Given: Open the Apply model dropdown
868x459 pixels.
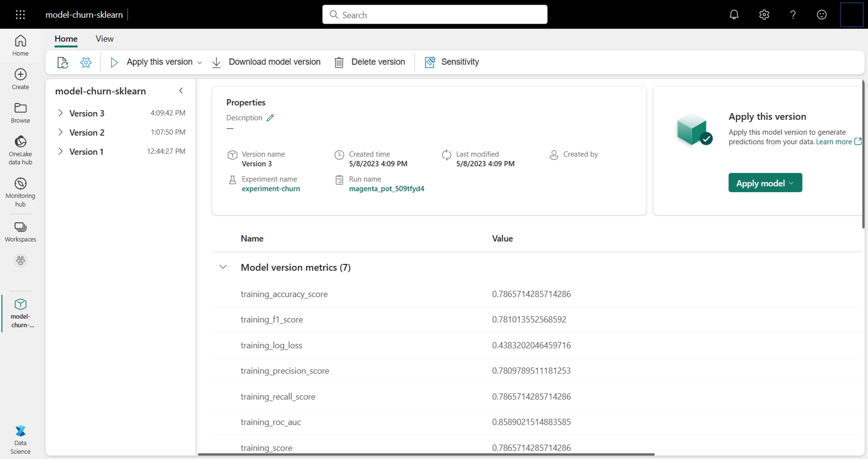Looking at the screenshot, I should point(792,183).
